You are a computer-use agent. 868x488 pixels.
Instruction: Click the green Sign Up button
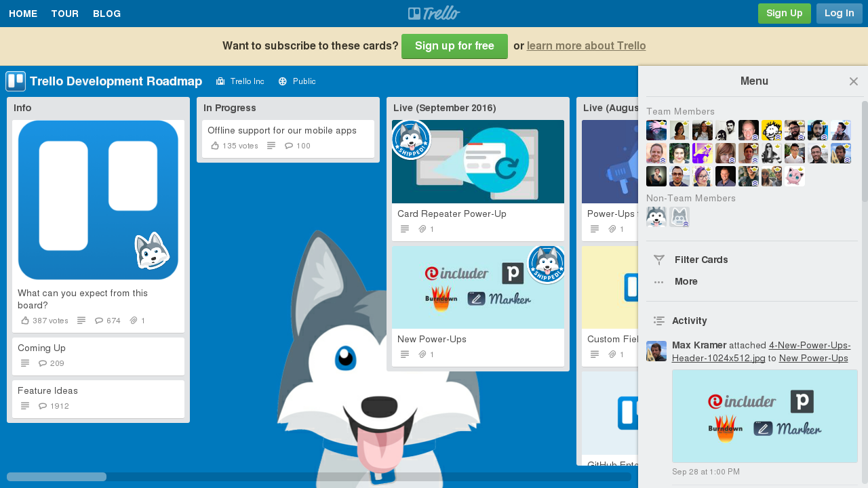point(785,14)
